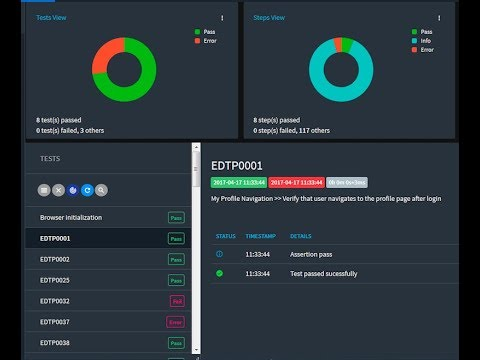Click the green start time badge
The width and height of the screenshot is (480, 360).
pos(239,182)
